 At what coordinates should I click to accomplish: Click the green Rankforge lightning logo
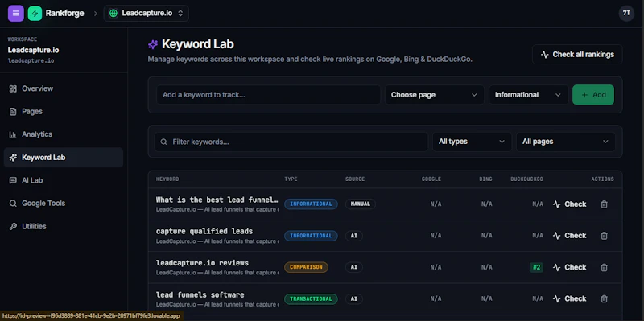pos(35,13)
